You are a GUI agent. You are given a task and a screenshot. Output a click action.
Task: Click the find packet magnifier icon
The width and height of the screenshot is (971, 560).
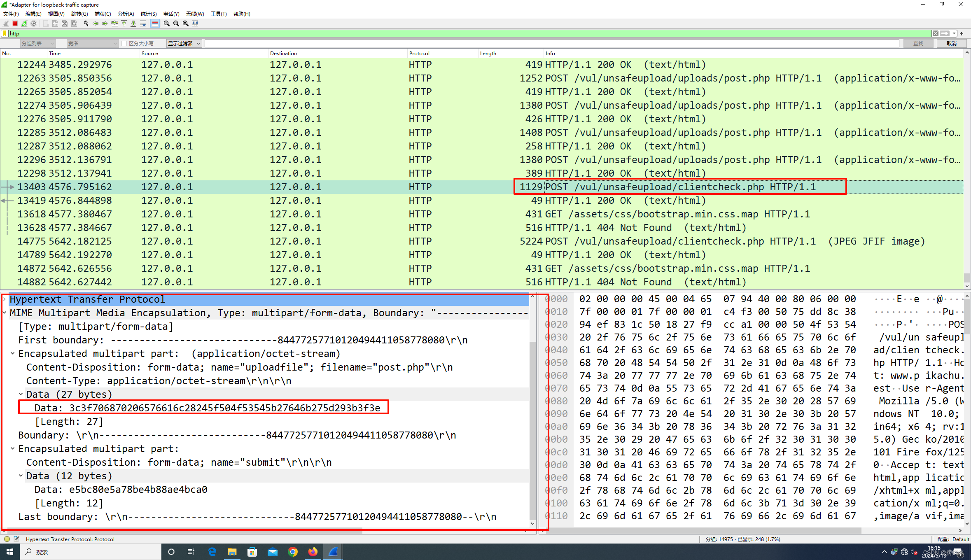point(86,23)
